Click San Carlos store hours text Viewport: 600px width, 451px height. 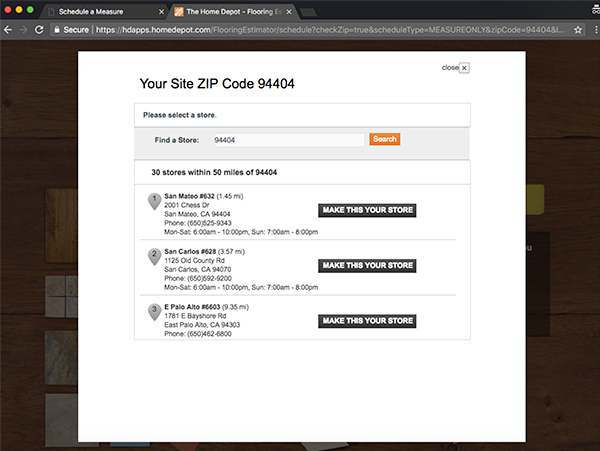[241, 288]
